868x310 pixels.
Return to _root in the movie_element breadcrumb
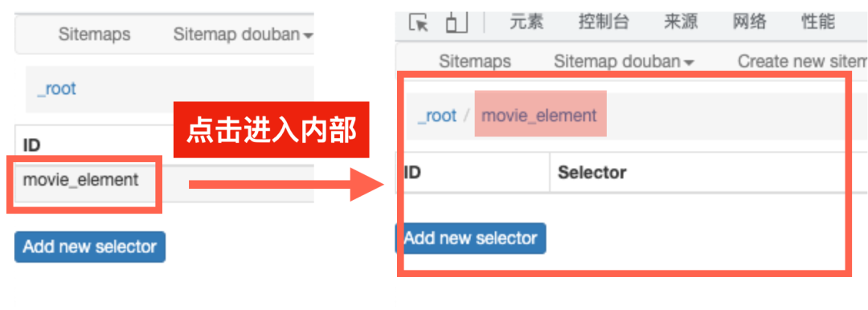click(437, 116)
